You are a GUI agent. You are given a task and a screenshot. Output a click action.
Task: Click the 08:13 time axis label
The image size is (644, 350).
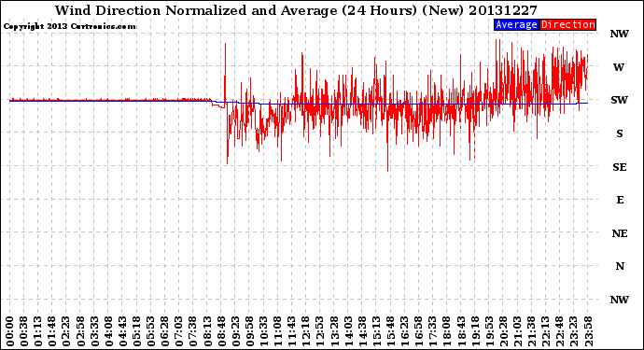point(207,331)
